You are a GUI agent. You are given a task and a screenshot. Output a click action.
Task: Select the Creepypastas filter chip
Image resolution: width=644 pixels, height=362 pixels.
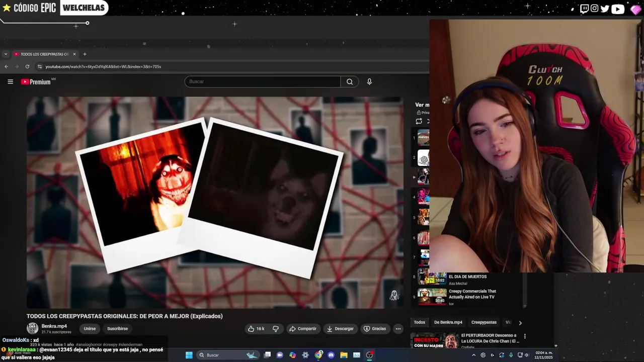point(484,322)
